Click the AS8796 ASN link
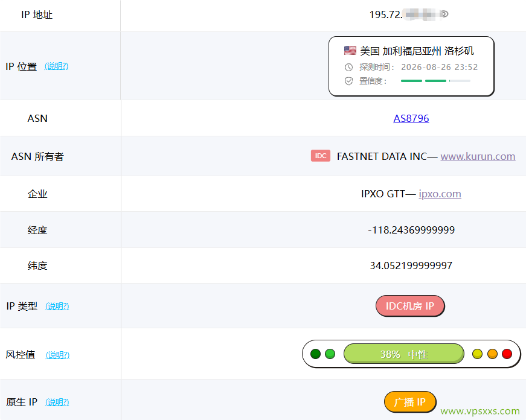The width and height of the screenshot is (526, 420). (411, 118)
